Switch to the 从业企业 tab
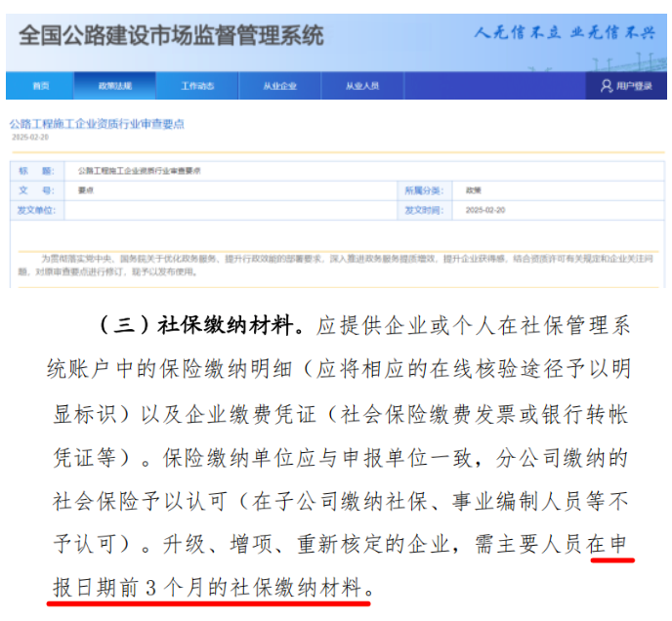Viewport: 672px width, 621px height. (x=279, y=86)
